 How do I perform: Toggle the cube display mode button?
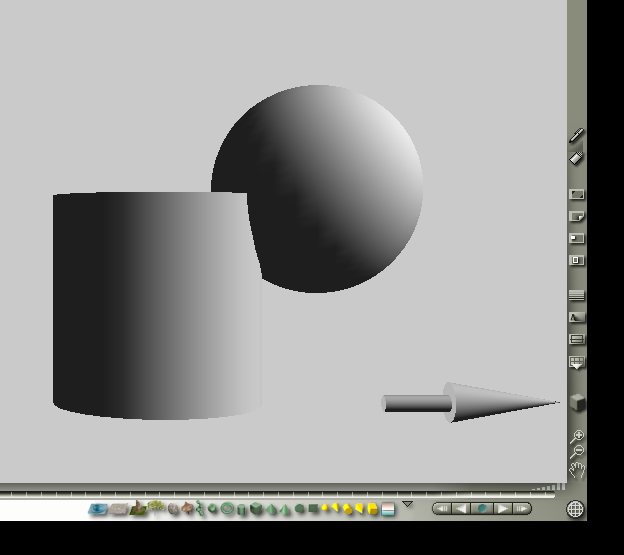coord(577,402)
